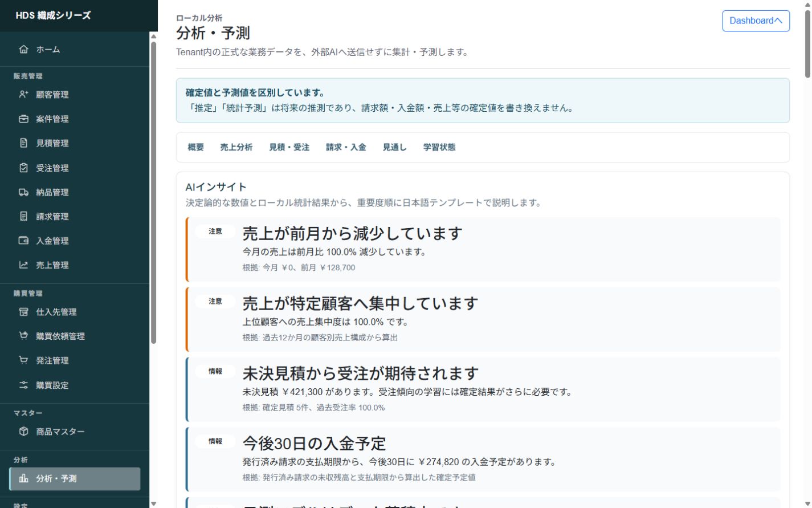Viewport: 812px width, 508px height.
Task: Open the 売上分析 tab
Action: tap(236, 147)
